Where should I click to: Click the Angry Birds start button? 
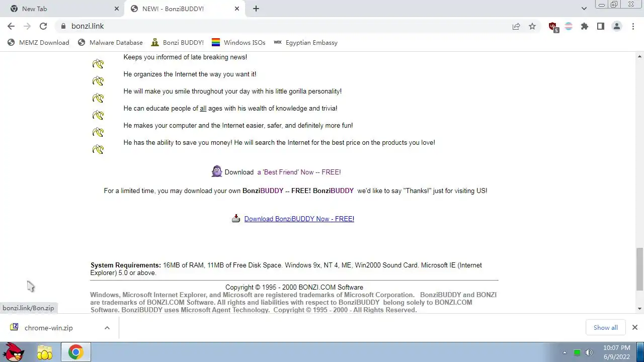tap(13, 352)
